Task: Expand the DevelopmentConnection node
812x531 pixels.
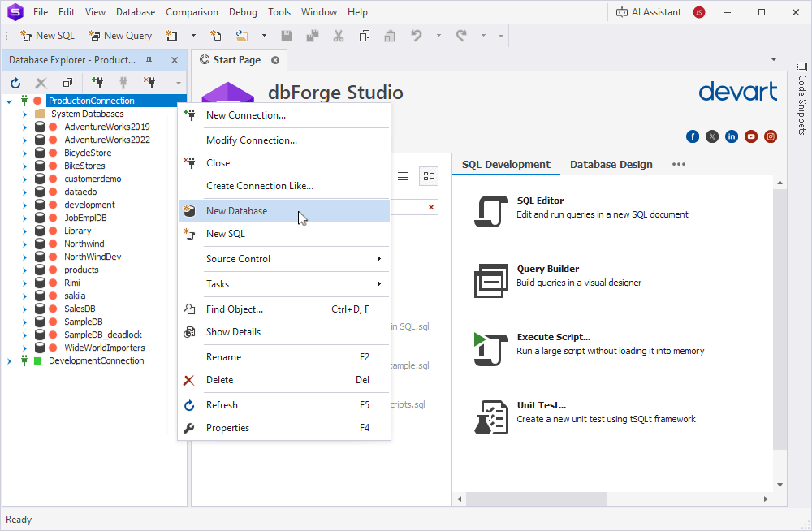Action: pos(9,360)
